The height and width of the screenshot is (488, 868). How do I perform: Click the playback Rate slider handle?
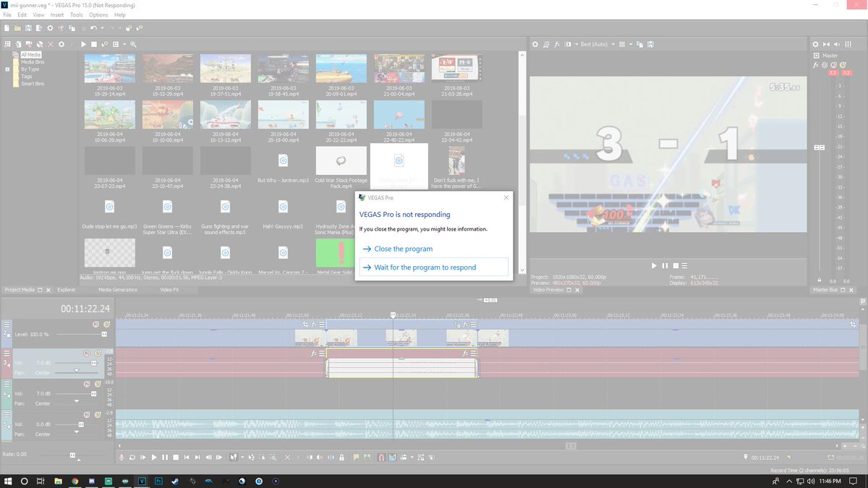[x=72, y=455]
